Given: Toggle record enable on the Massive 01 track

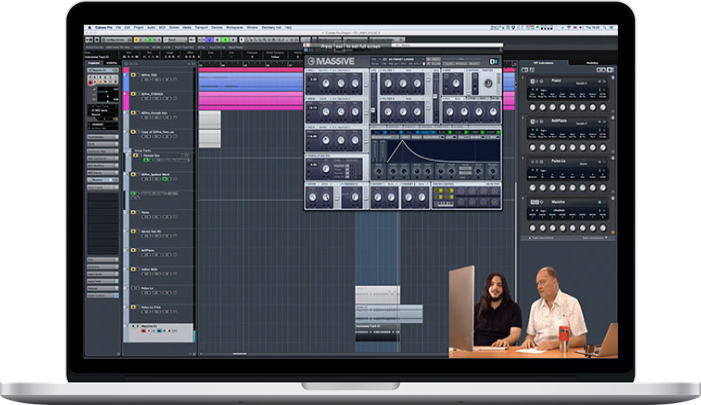Looking at the screenshot, I should pos(143,331).
